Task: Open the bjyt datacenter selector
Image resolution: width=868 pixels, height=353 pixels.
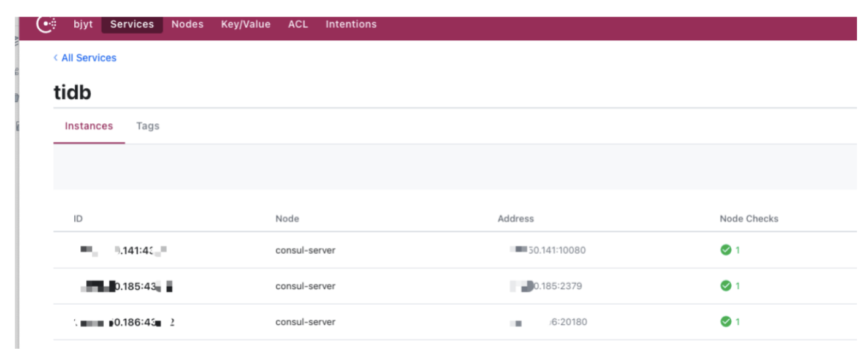Action: click(83, 25)
